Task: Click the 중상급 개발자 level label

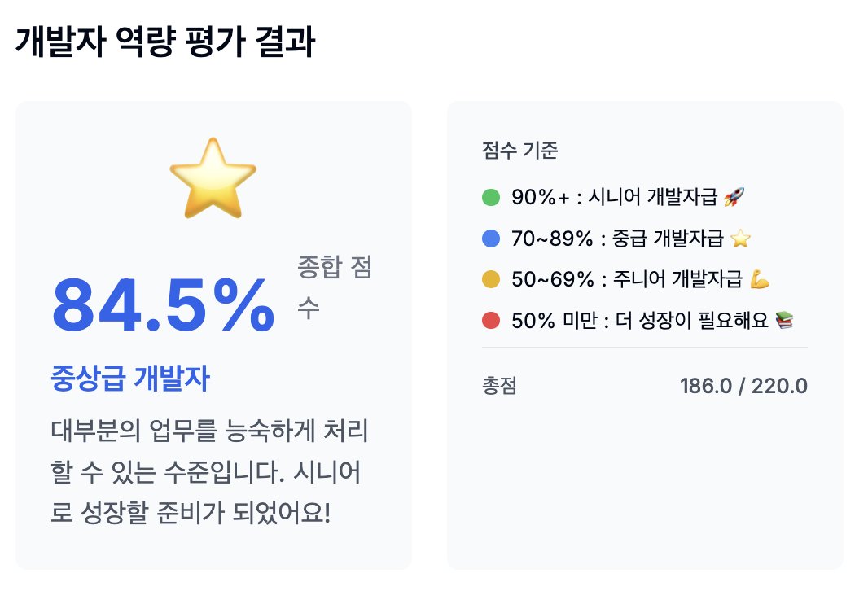Action: pos(130,379)
